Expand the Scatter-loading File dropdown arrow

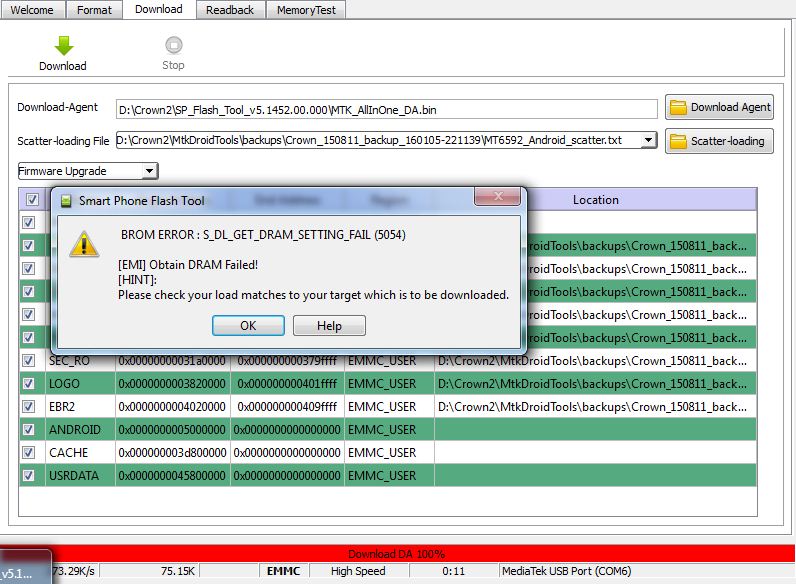(648, 141)
